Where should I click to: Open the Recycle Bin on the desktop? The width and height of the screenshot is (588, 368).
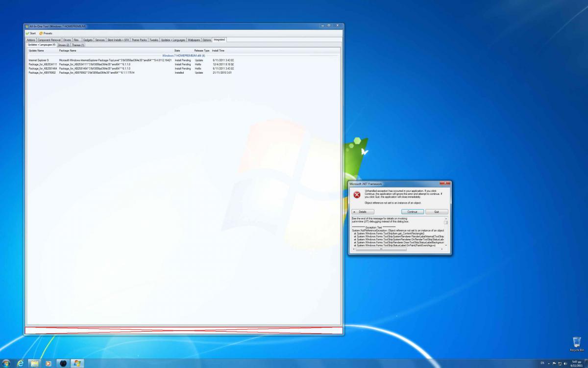point(576,344)
